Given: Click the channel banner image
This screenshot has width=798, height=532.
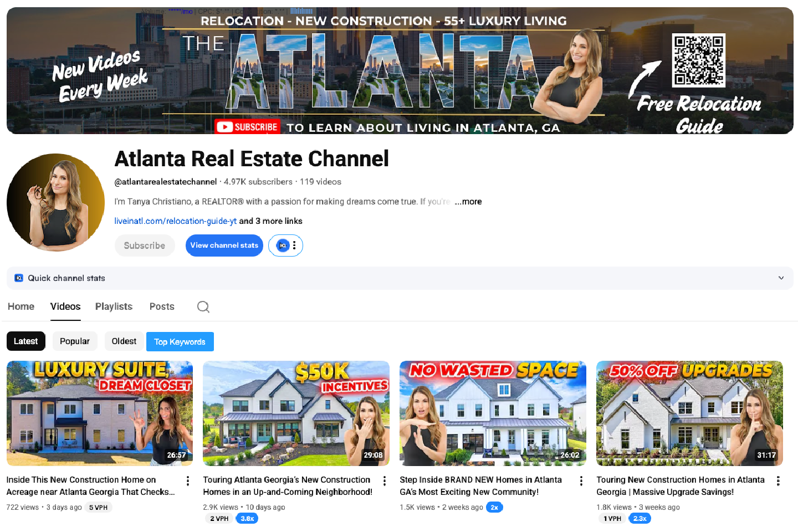Looking at the screenshot, I should point(400,70).
